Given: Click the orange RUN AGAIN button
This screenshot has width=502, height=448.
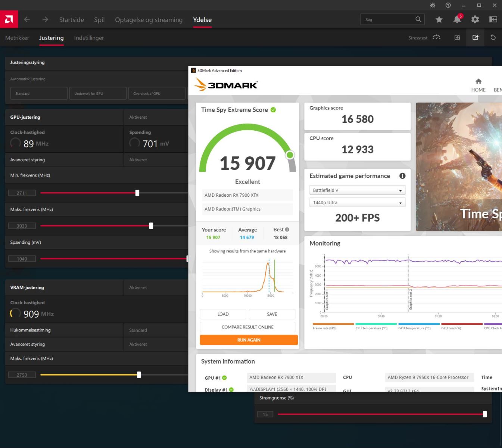Looking at the screenshot, I should (x=249, y=340).
